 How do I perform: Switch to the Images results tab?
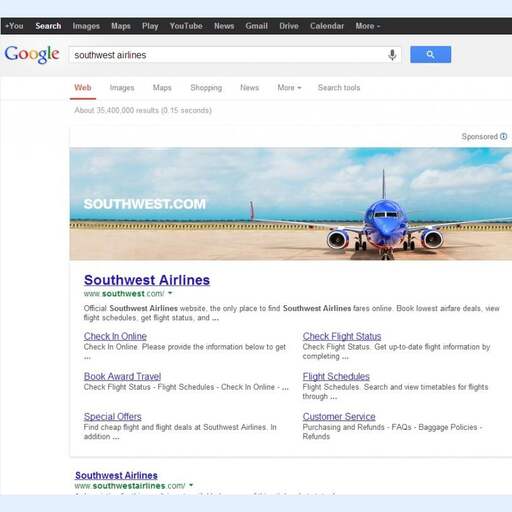[122, 88]
